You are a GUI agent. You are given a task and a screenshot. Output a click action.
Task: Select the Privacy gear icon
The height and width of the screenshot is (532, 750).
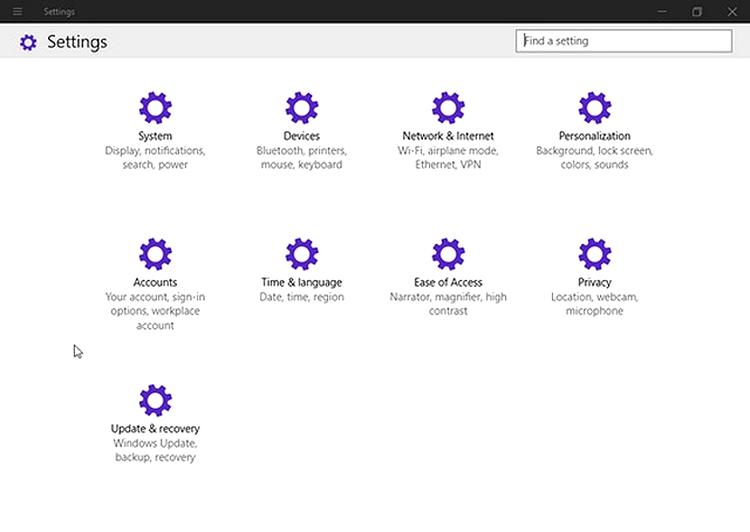[x=595, y=254]
